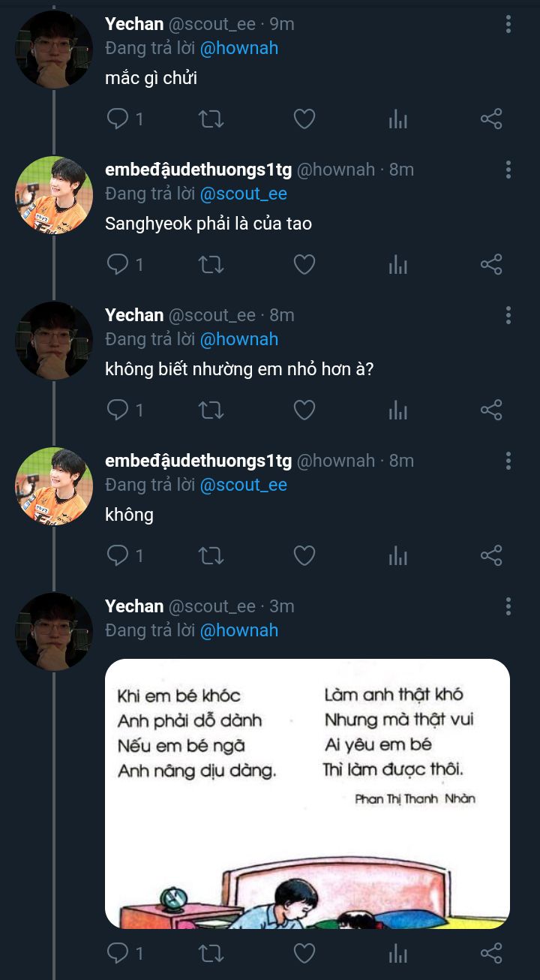Viewport: 540px width, 980px height.
Task: Share the tweet that only says "không"
Action: click(491, 555)
